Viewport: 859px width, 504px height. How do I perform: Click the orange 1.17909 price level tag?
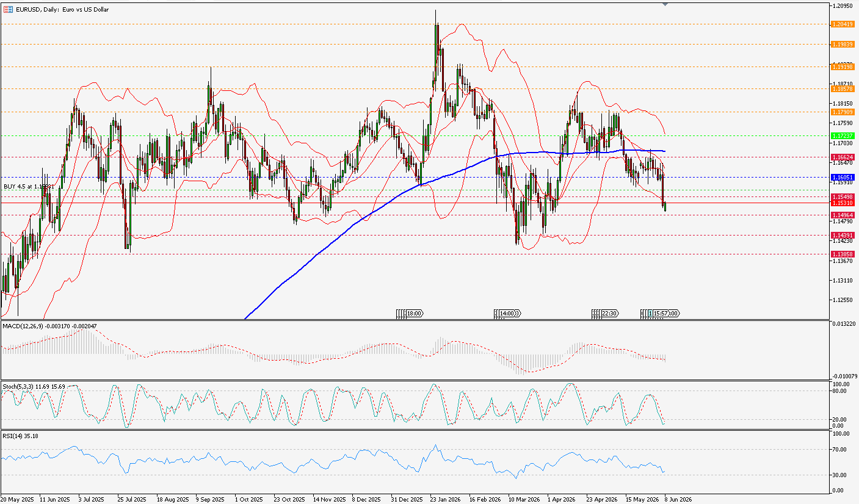842,112
